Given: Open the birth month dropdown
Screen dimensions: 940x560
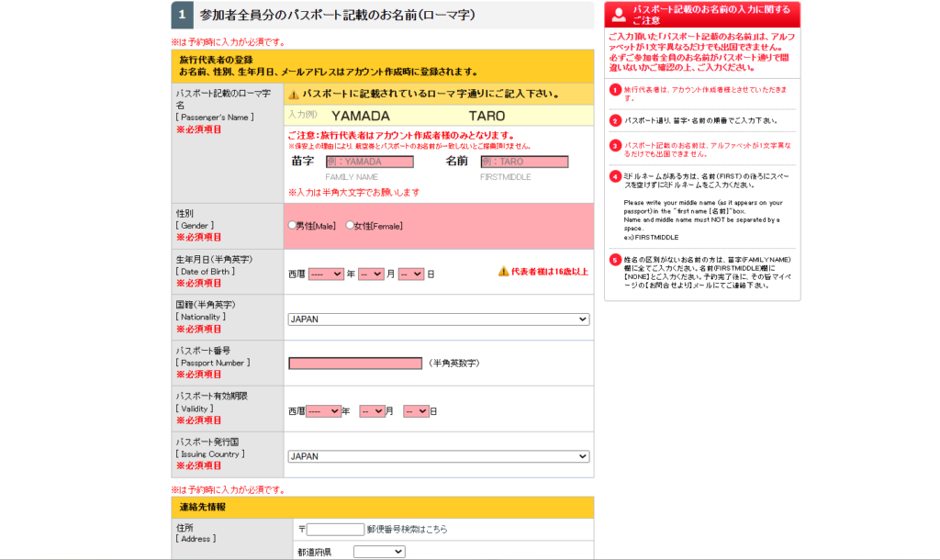Looking at the screenshot, I should tap(371, 274).
